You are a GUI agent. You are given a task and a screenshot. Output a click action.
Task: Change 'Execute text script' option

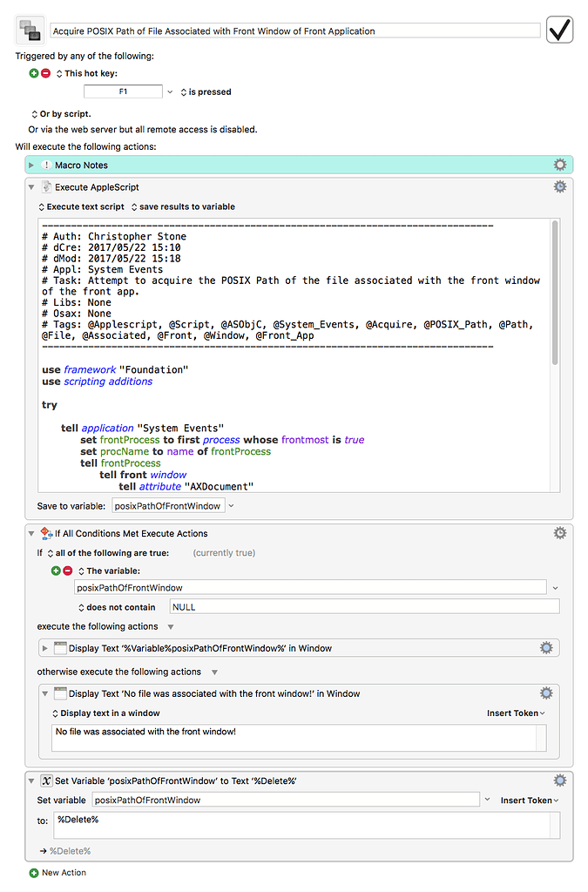pos(81,206)
